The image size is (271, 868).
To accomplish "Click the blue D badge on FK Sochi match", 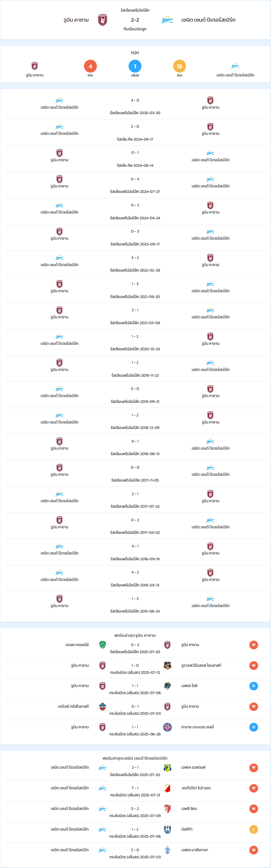I will click(254, 686).
